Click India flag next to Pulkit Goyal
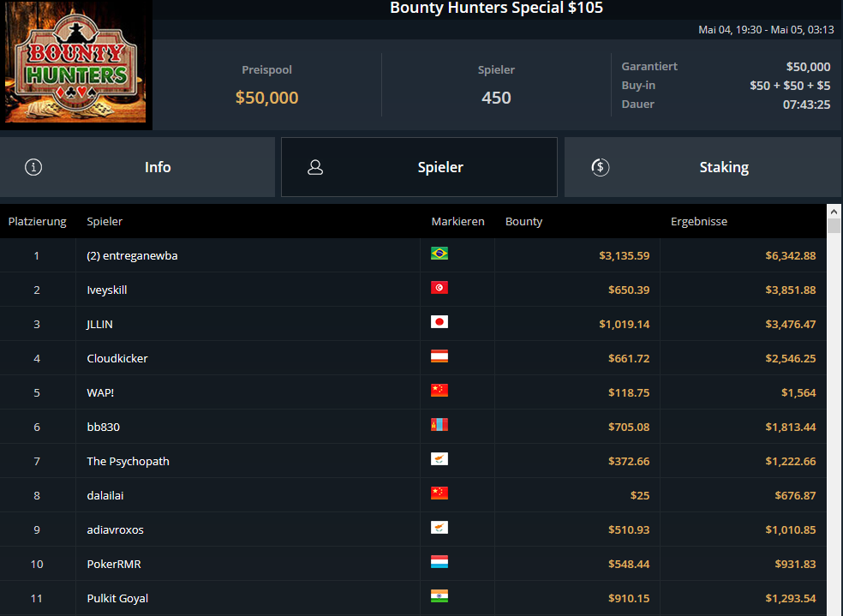 [x=439, y=596]
